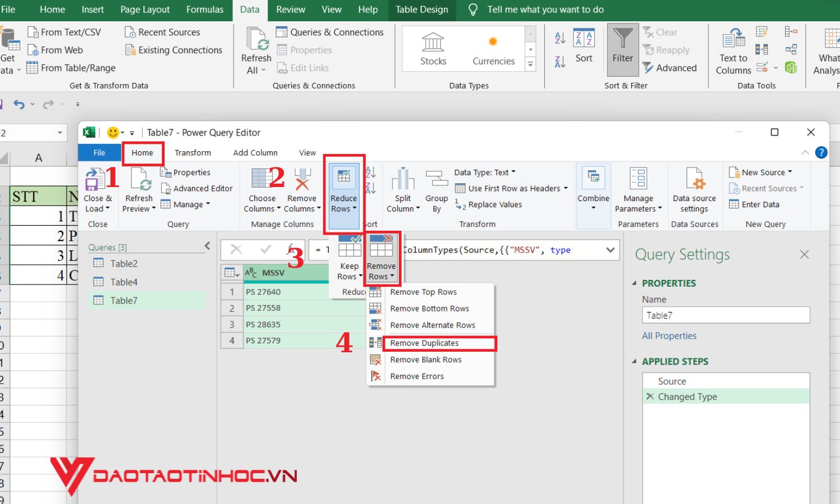840x504 pixels.
Task: Click the Refresh Preview icon
Action: pos(139,180)
